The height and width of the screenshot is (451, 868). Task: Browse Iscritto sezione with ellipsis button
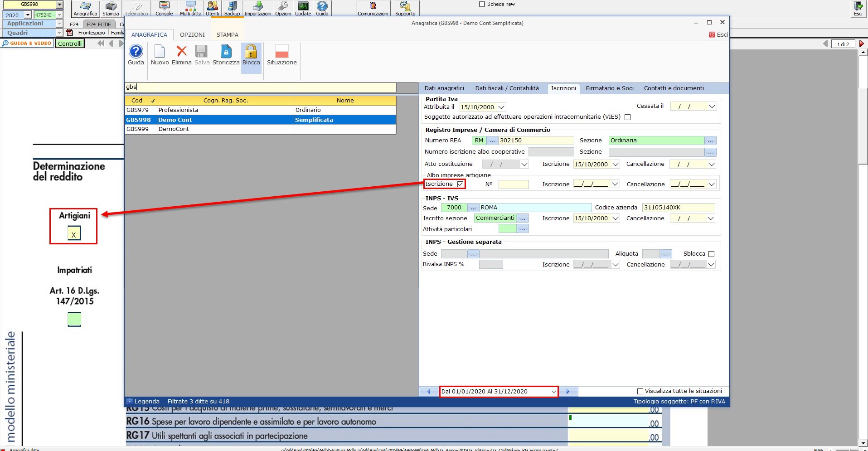click(x=523, y=218)
